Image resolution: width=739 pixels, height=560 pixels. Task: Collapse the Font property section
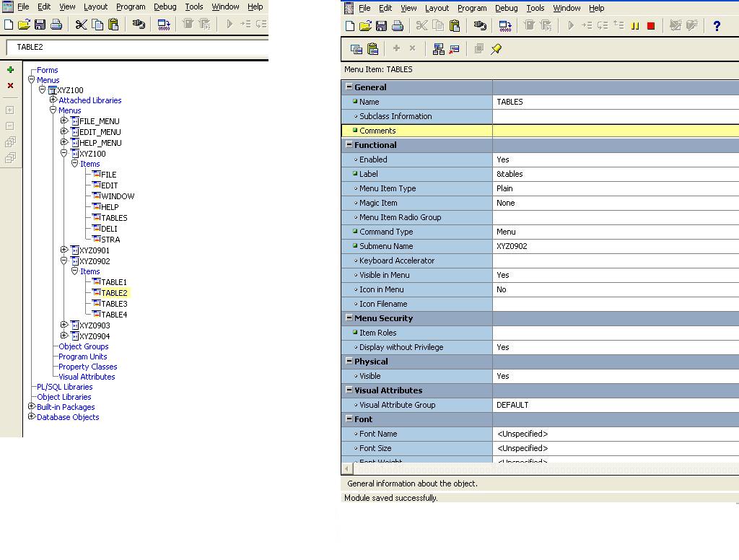click(x=349, y=419)
